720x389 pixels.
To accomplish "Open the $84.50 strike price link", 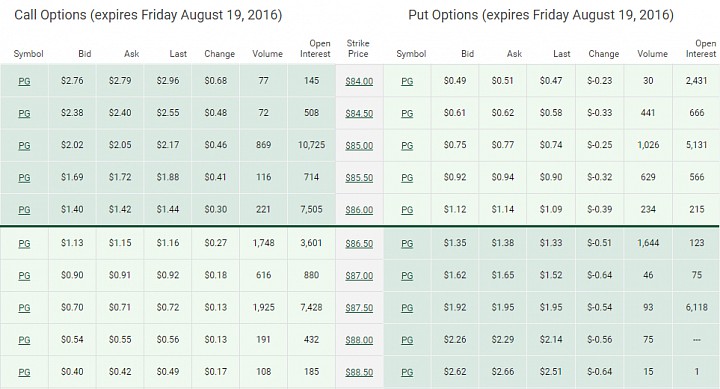I will [359, 113].
